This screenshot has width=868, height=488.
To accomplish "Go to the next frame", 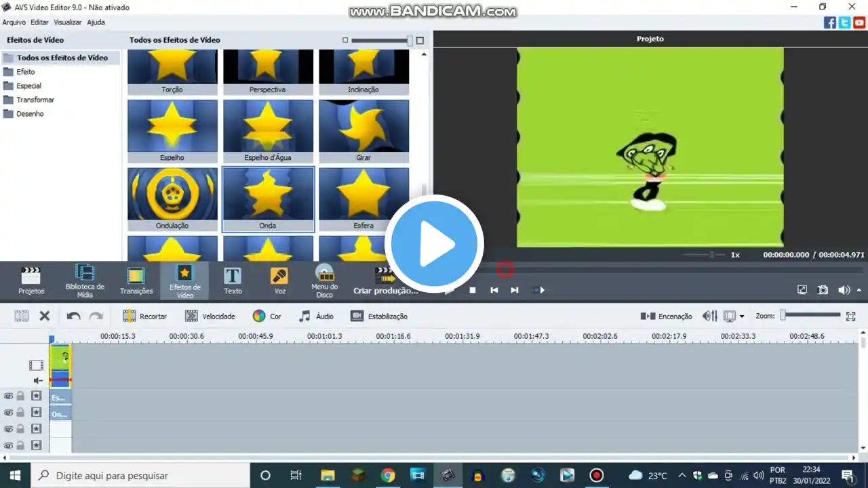I will pos(515,290).
